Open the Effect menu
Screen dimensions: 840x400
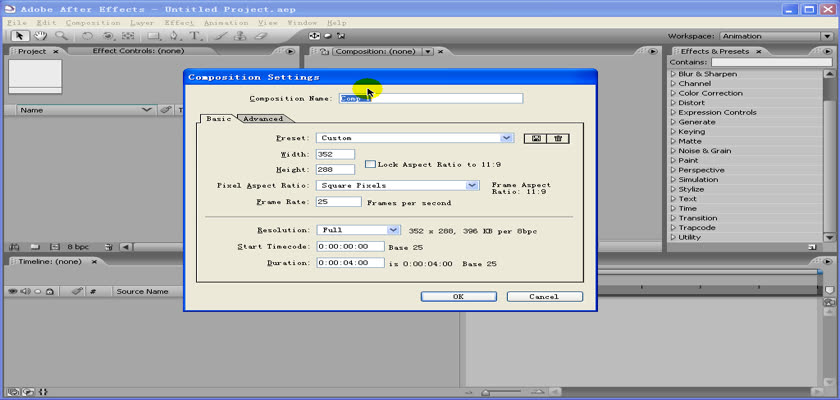pyautogui.click(x=178, y=23)
